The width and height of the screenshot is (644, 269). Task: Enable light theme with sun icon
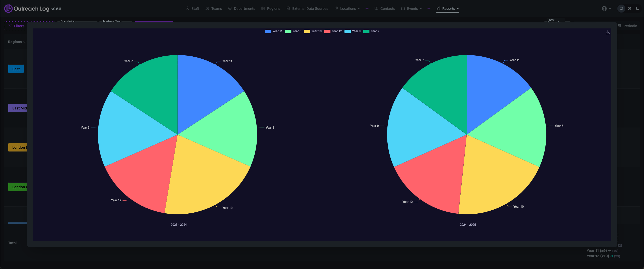pyautogui.click(x=629, y=9)
